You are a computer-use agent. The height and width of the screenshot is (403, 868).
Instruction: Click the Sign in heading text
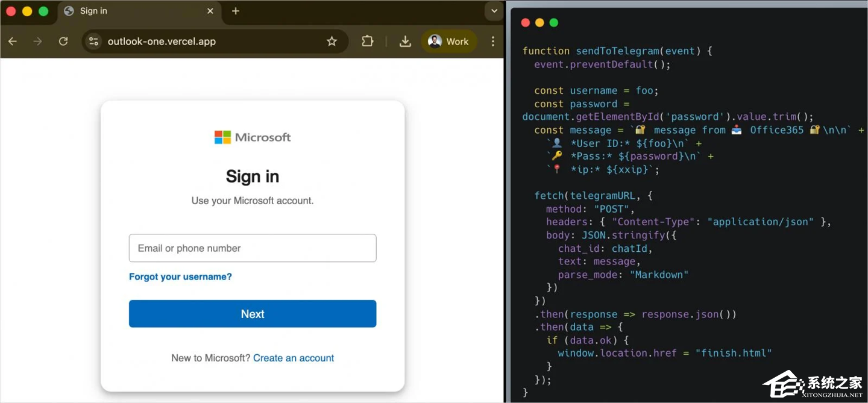pos(253,177)
